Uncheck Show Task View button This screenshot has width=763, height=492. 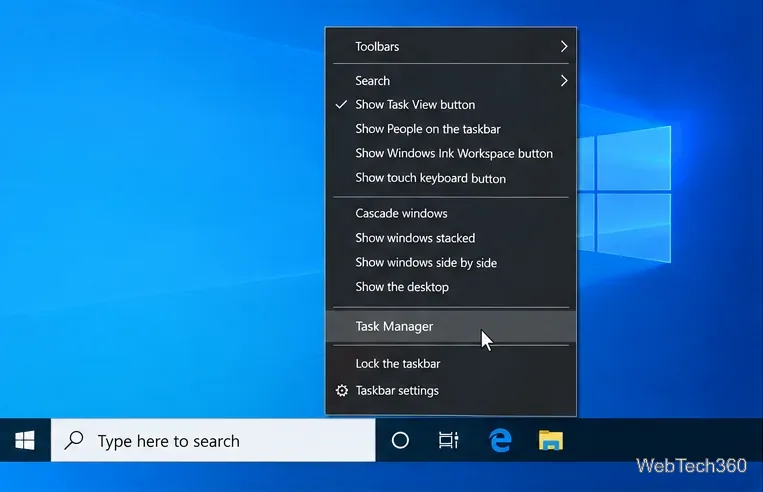tap(451, 105)
